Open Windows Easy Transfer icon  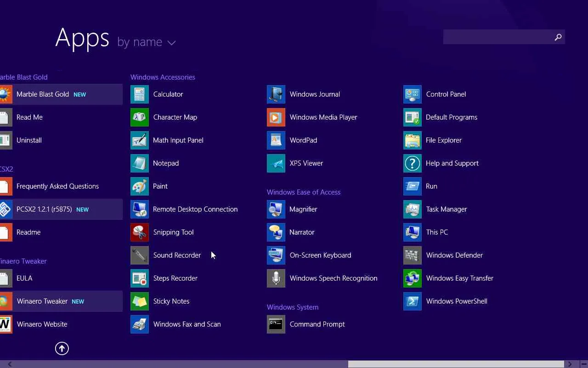[x=413, y=278]
